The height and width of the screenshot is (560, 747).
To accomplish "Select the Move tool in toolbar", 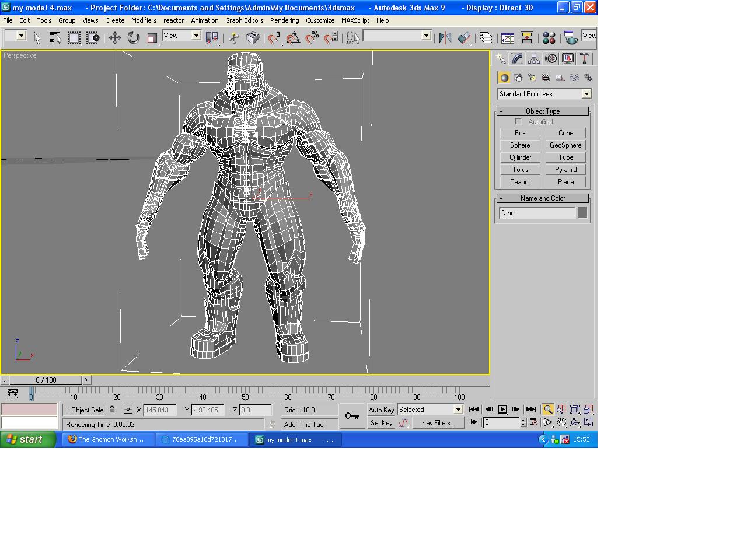I will coord(114,38).
